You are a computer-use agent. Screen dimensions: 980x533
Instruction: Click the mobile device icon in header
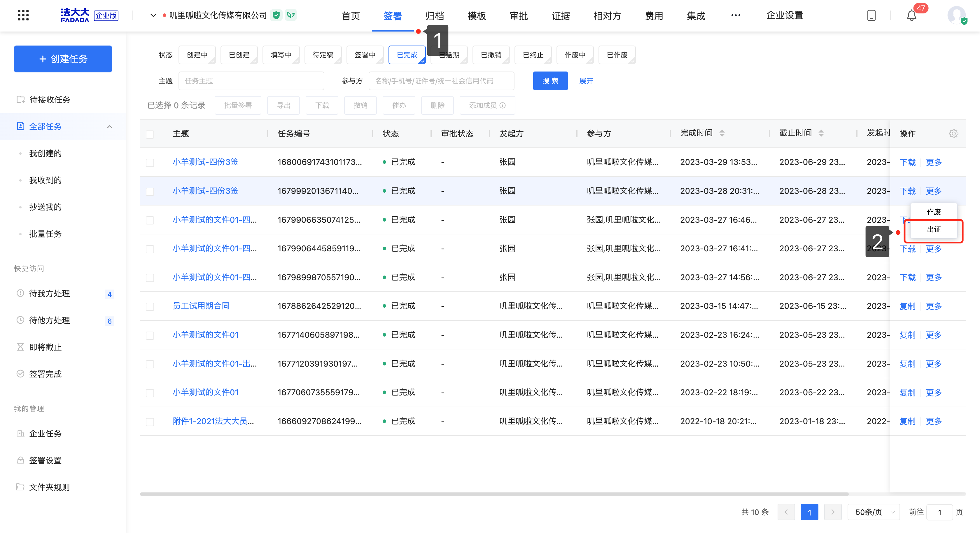pyautogui.click(x=871, y=15)
